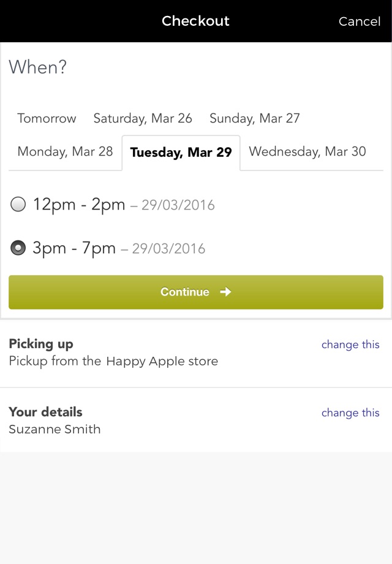Switch to Monday, Mar 28 tab

point(65,151)
